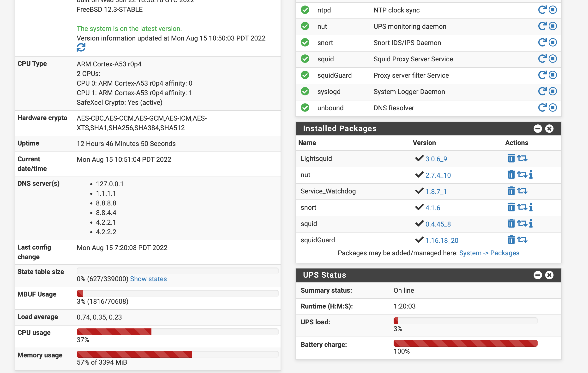Open squid version 0.4.45_8 link
The width and height of the screenshot is (588, 373).
(438, 224)
